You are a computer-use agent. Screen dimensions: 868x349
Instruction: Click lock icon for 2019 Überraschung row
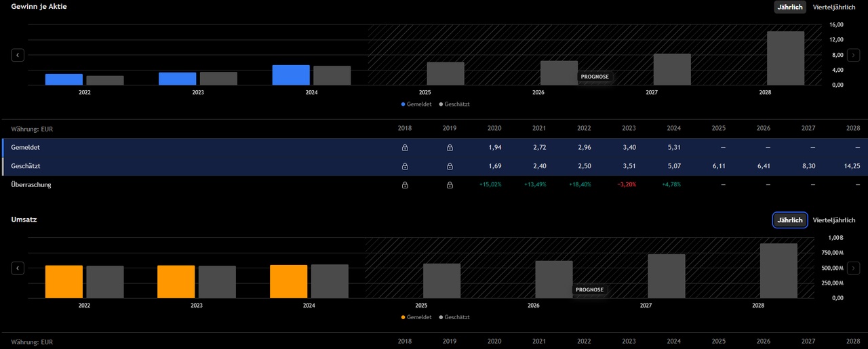coord(450,185)
